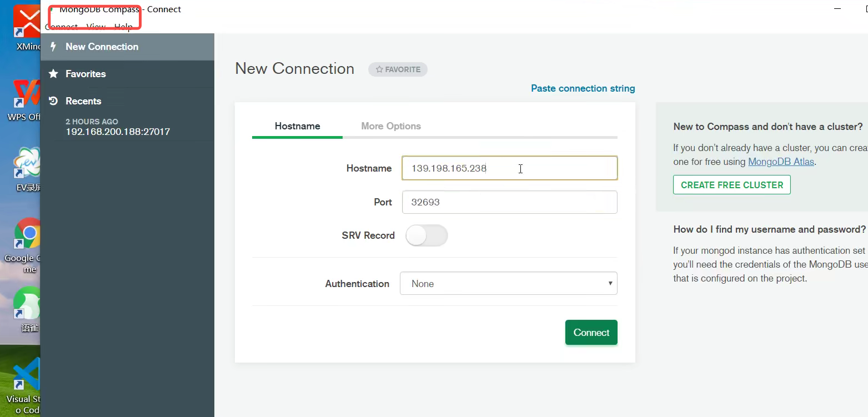Click CREATE FREE CLUSTER button
Screen dimensions: 868x417
732,185
